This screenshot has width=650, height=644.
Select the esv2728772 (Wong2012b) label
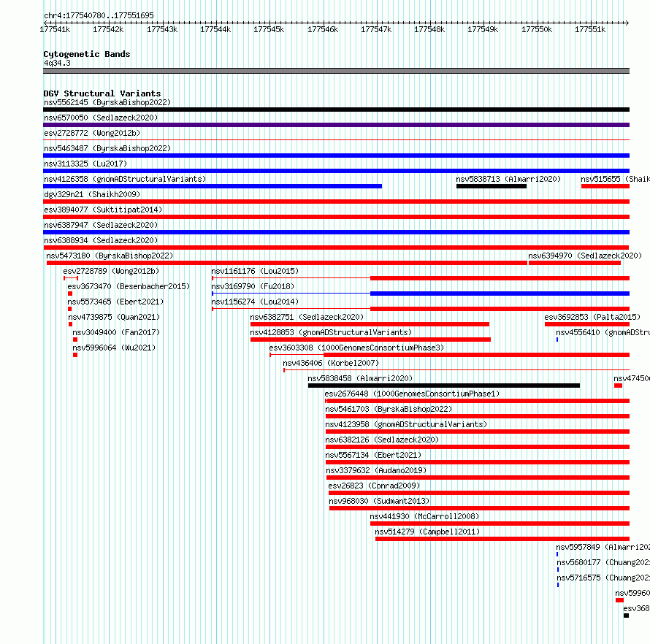coord(92,133)
